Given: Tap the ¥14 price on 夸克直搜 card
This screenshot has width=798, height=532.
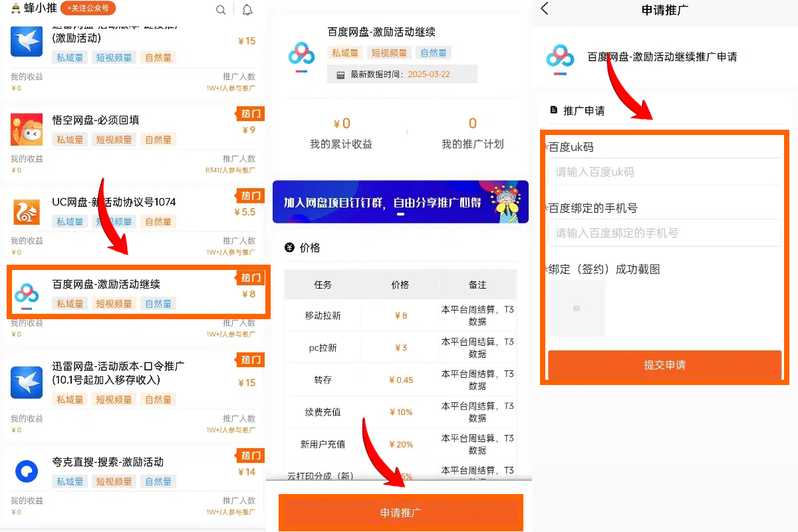Looking at the screenshot, I should (246, 472).
